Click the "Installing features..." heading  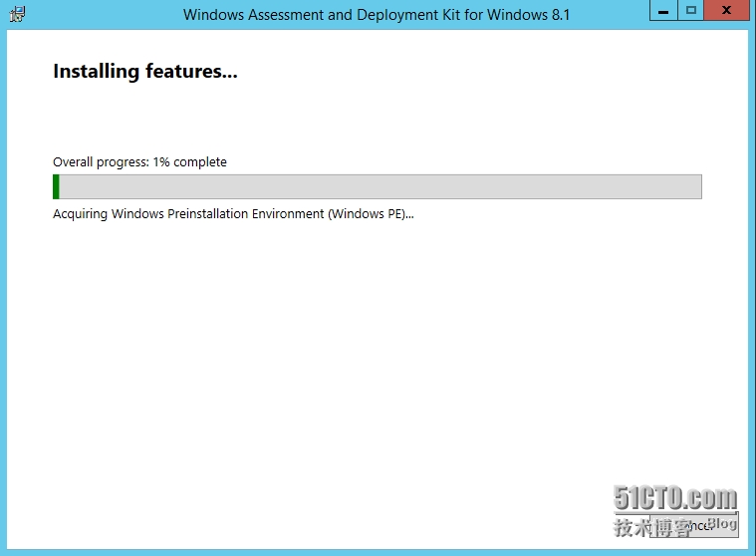pyautogui.click(x=145, y=72)
